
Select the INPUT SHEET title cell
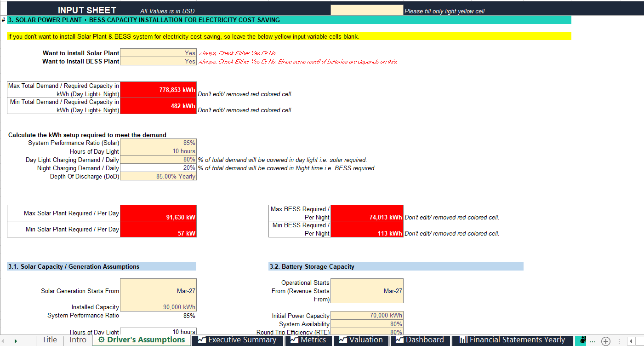click(87, 10)
